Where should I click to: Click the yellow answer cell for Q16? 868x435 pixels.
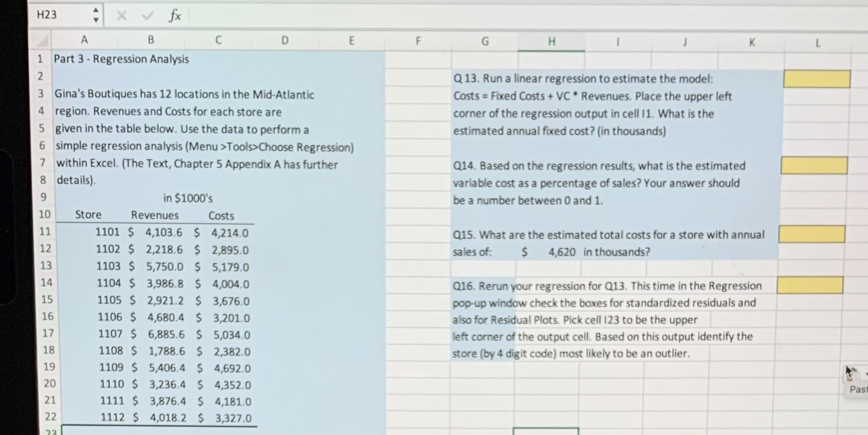click(x=810, y=285)
